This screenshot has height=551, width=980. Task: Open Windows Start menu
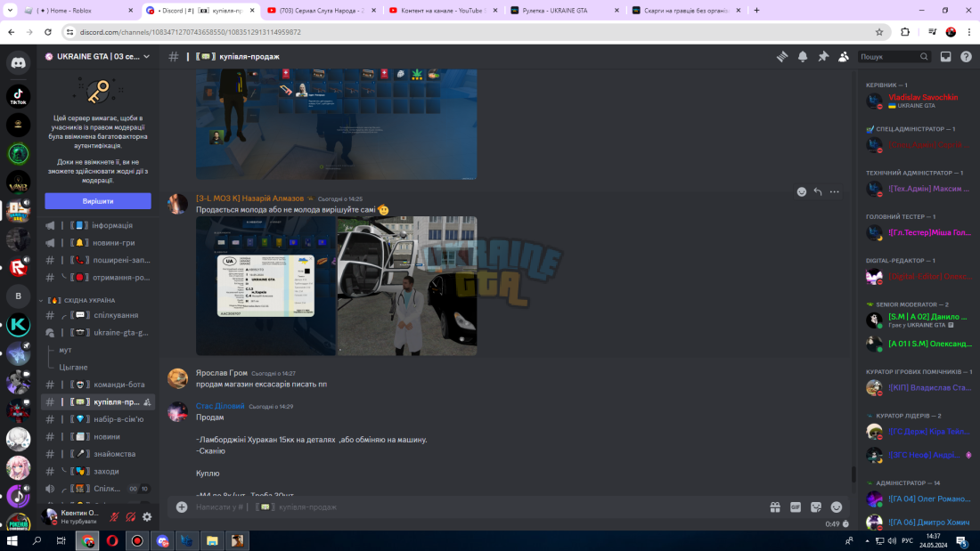pos(12,540)
